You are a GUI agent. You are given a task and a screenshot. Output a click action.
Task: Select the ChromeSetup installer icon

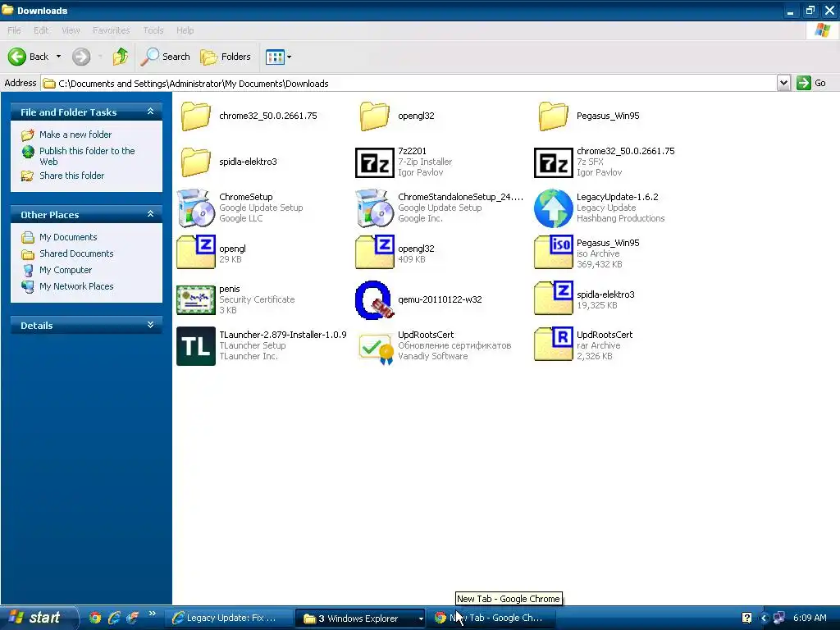click(195, 208)
